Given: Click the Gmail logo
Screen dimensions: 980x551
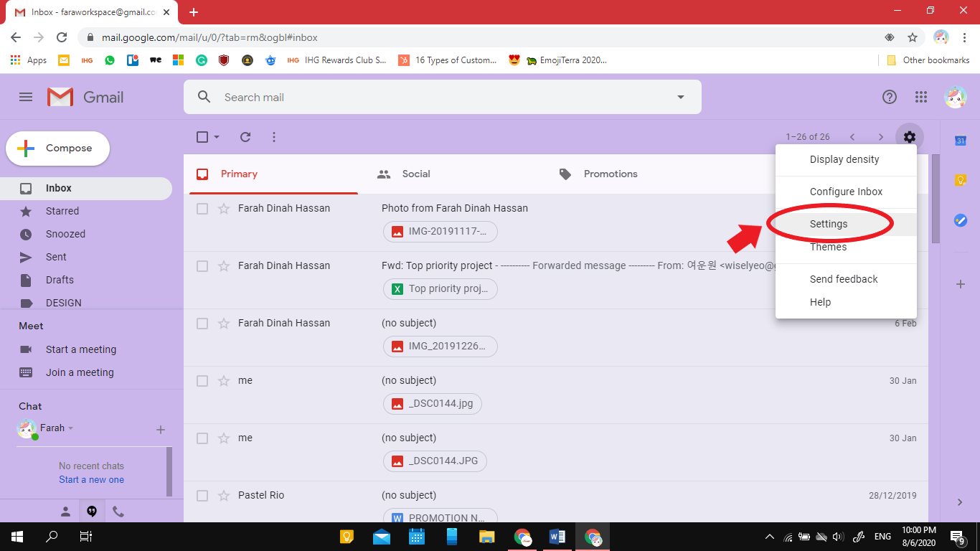Looking at the screenshot, I should pyautogui.click(x=85, y=97).
